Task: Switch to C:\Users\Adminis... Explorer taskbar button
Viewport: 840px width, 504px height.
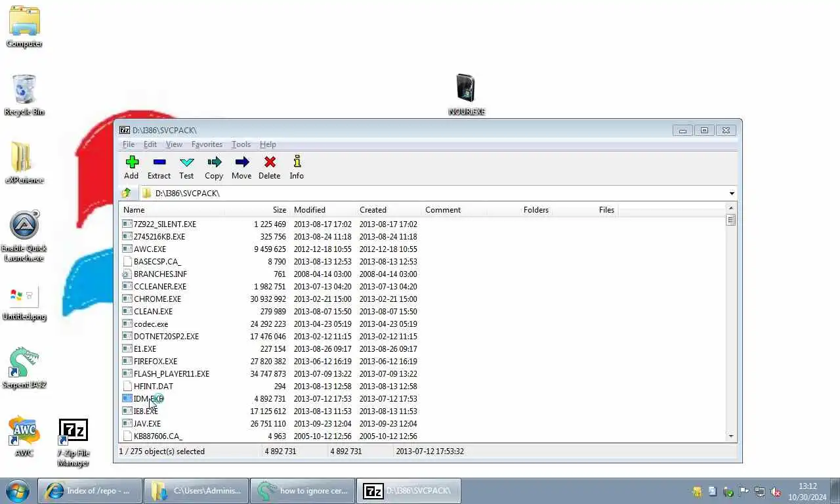Action: pyautogui.click(x=196, y=491)
